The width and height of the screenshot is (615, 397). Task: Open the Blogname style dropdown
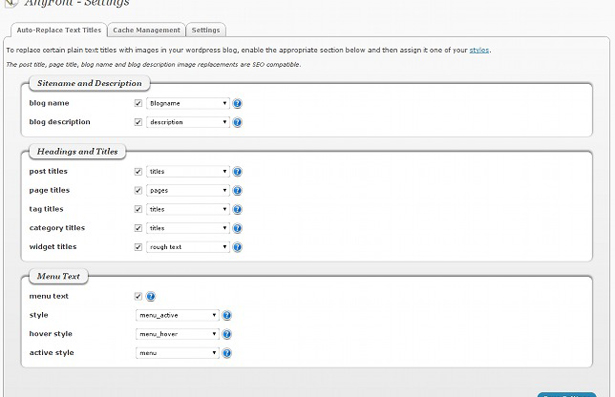click(188, 103)
